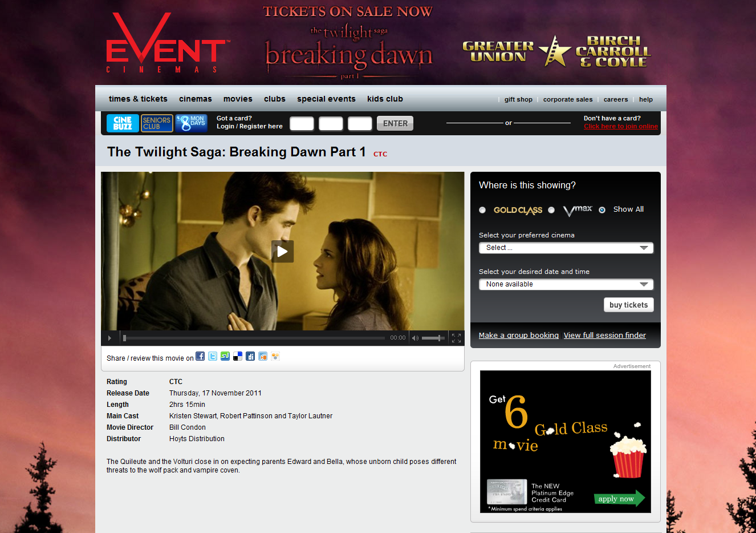Bookmark the movie on Delicious
This screenshot has width=756, height=533.
pos(238,356)
